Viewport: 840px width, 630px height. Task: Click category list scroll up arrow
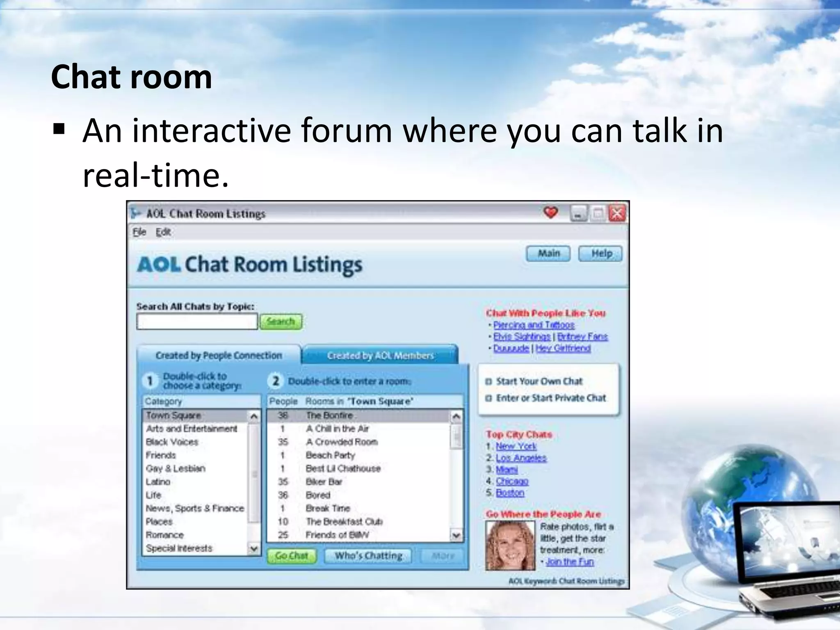click(x=254, y=416)
